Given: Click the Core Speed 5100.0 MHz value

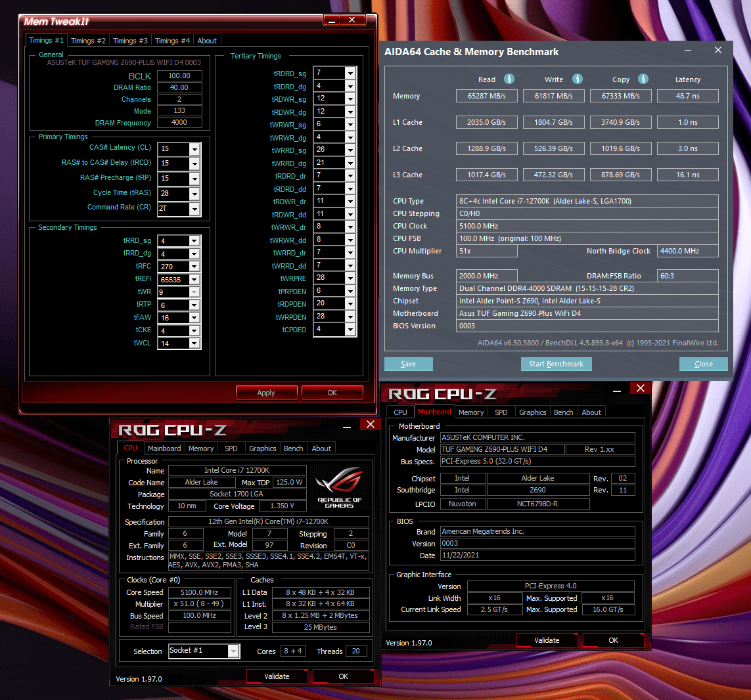Looking at the screenshot, I should [x=199, y=592].
